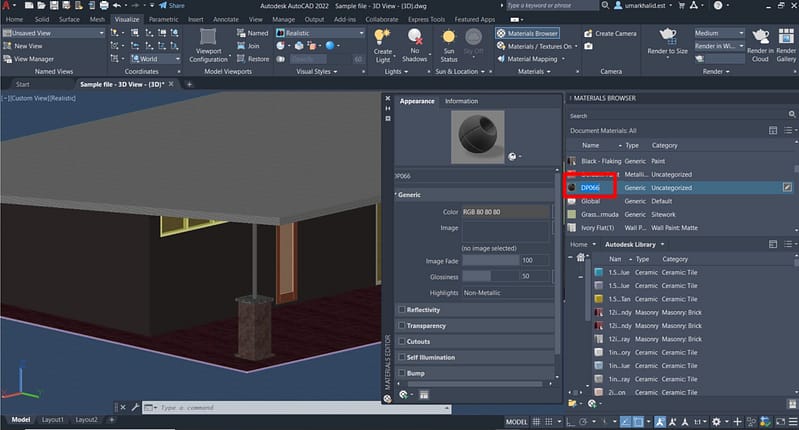Click edit pencil icon on DP066 row
Image resolution: width=799 pixels, height=430 pixels.
[x=787, y=187]
